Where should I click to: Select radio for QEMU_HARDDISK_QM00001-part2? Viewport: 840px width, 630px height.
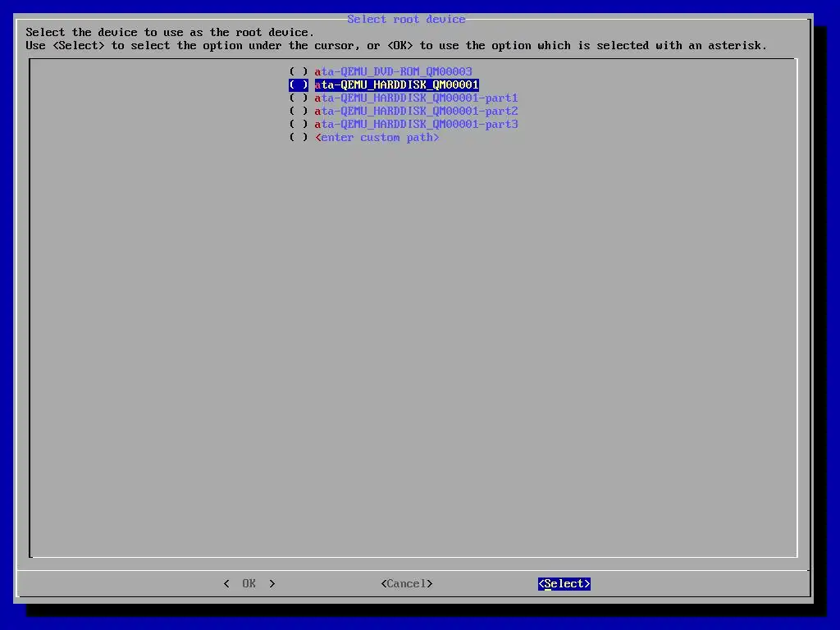click(299, 111)
